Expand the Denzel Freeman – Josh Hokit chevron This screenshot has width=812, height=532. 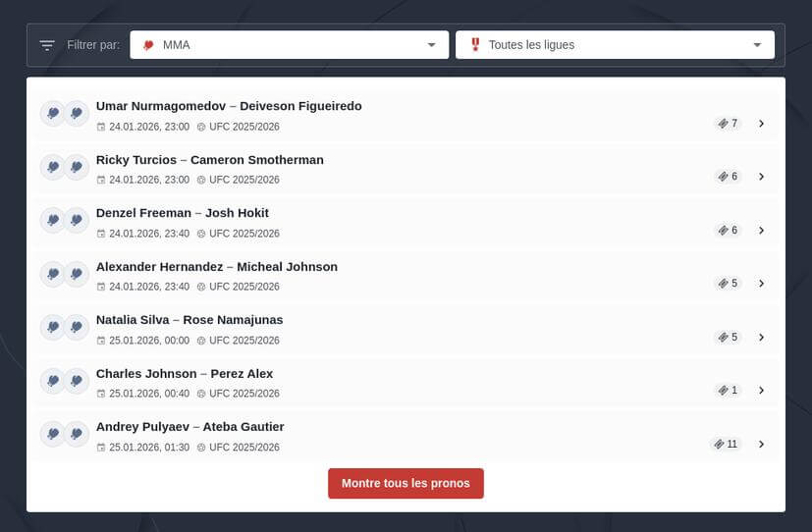(x=761, y=231)
